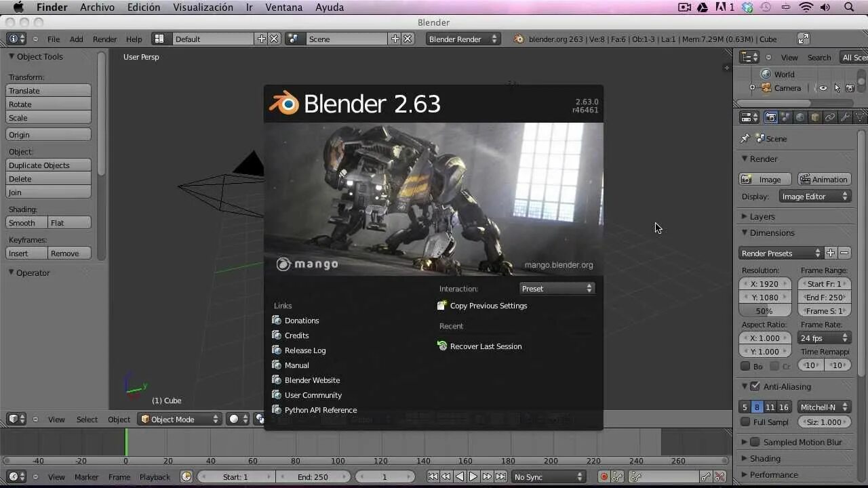Open the No Sync dropdown
Image resolution: width=868 pixels, height=488 pixels.
tap(549, 477)
